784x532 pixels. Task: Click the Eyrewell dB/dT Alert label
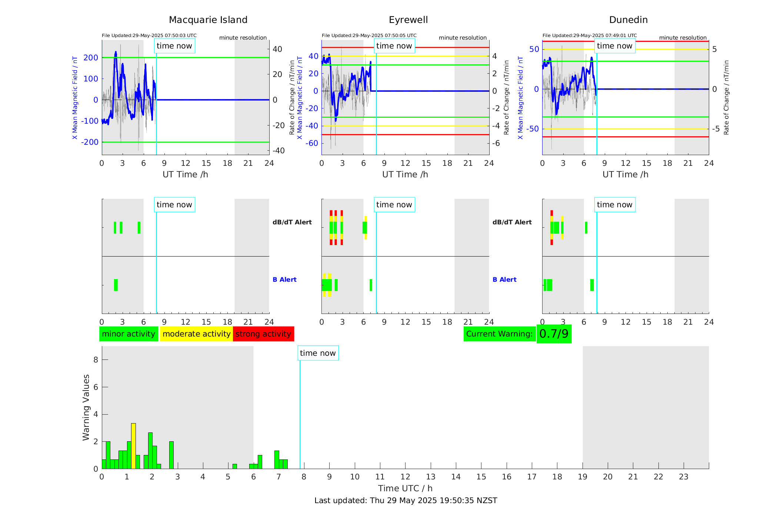292,222
